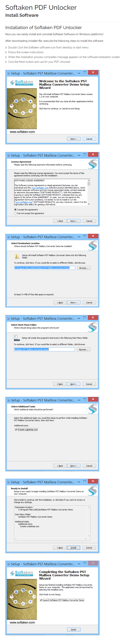Click the Finish button
Viewport: 122px width, 644px height.
point(74,629)
